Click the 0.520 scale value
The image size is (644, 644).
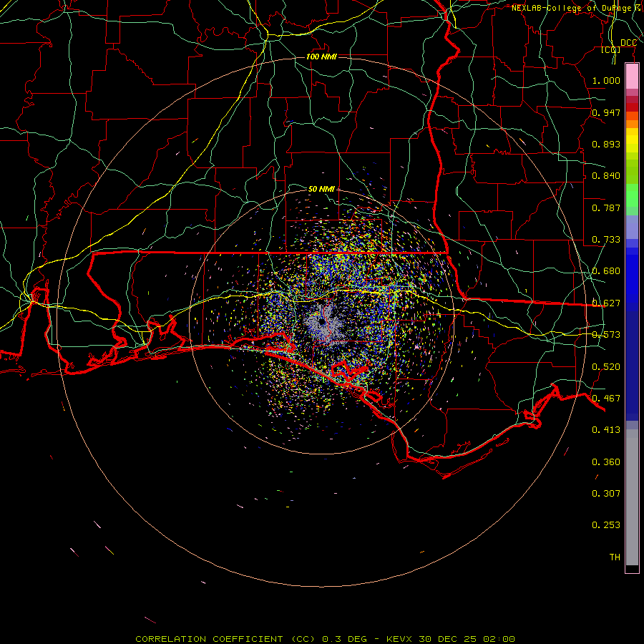(x=606, y=367)
